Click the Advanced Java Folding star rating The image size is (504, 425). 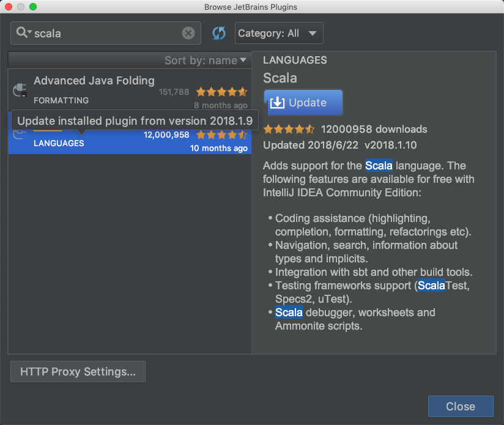222,92
